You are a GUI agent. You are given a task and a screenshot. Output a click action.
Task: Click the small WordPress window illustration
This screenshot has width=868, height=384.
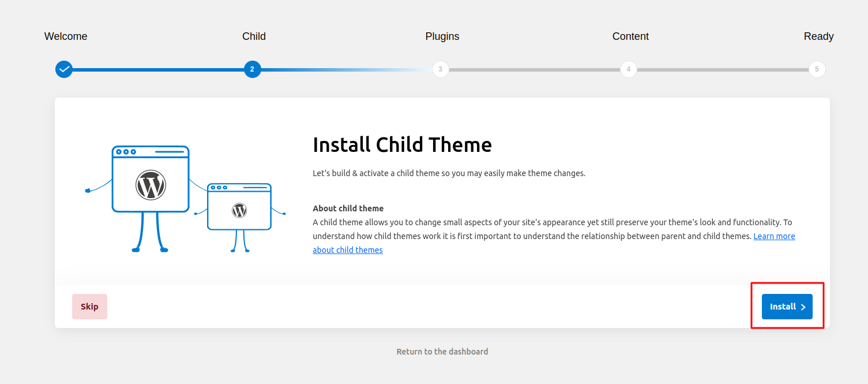pos(239,207)
